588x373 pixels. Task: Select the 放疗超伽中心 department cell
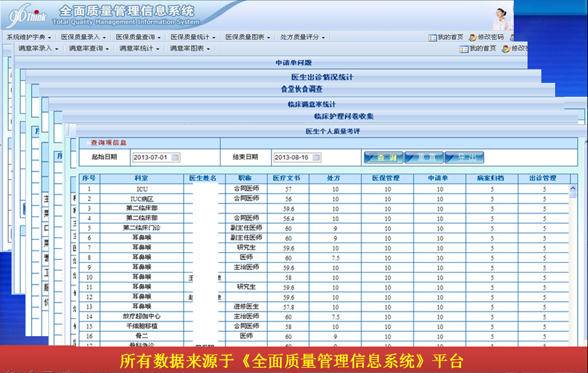pyautogui.click(x=142, y=317)
